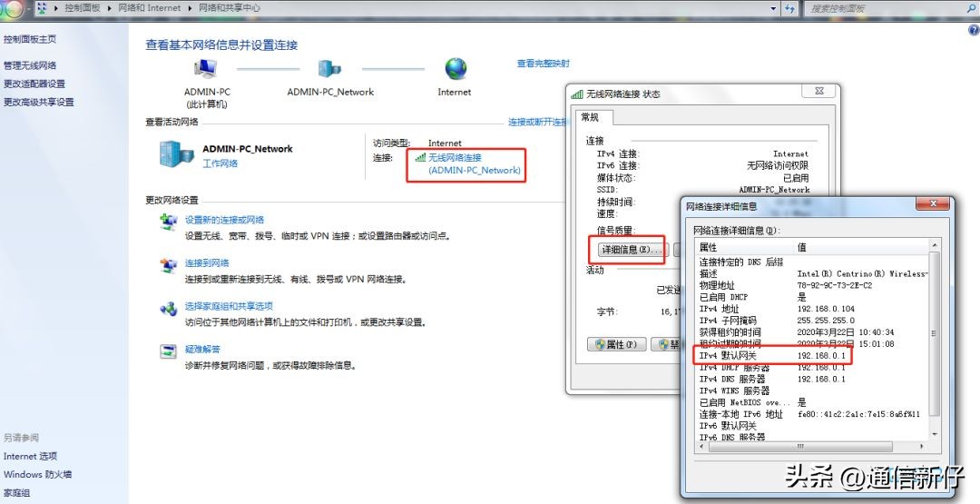Open 连接到网络 link
Viewport: 980px width, 504px height.
[207, 262]
